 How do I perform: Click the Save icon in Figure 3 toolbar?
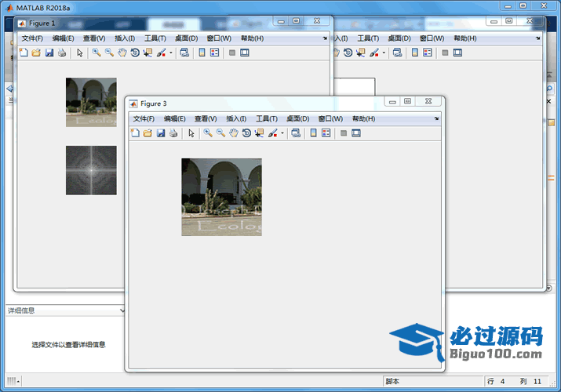[161, 133]
